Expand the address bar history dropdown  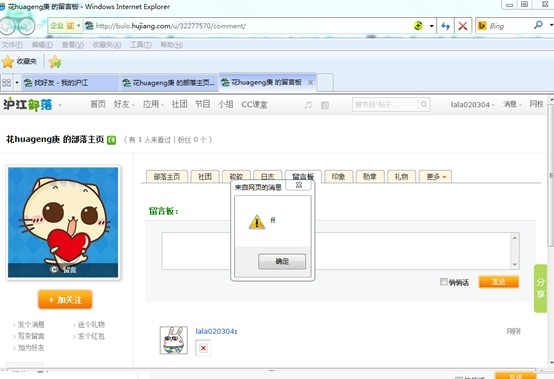(431, 26)
